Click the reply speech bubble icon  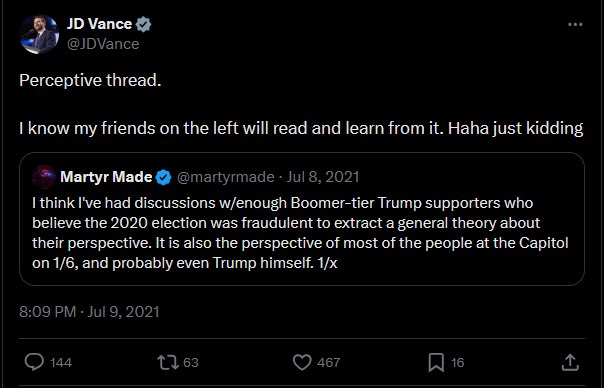click(34, 362)
